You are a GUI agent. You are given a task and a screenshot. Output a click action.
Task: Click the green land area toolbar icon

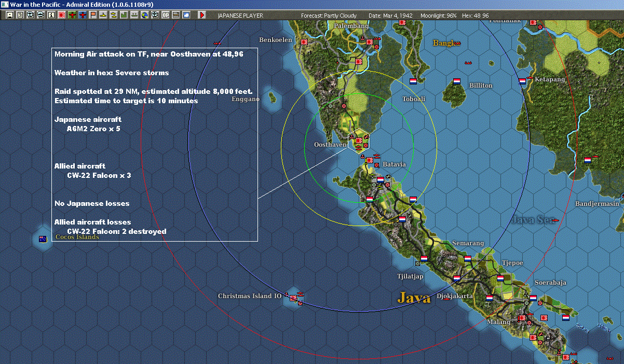point(124,15)
